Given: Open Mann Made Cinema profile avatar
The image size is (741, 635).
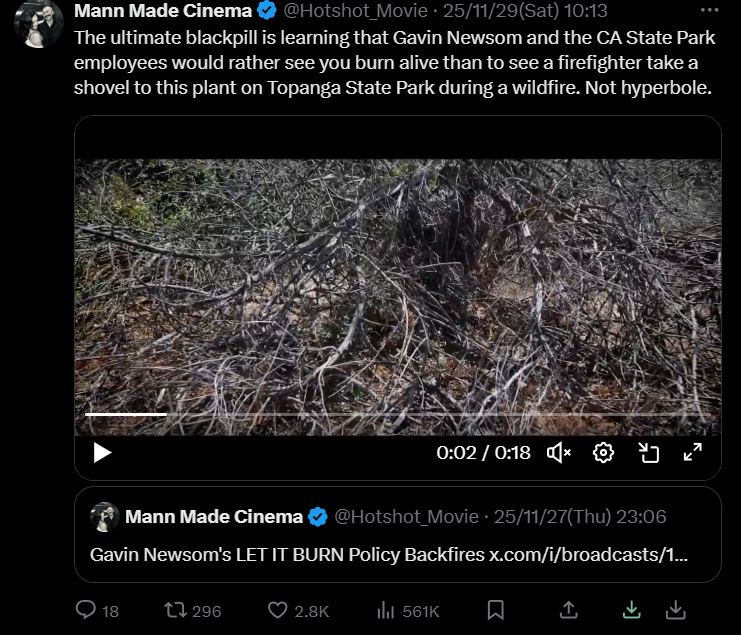Looking at the screenshot, I should tap(39, 24).
